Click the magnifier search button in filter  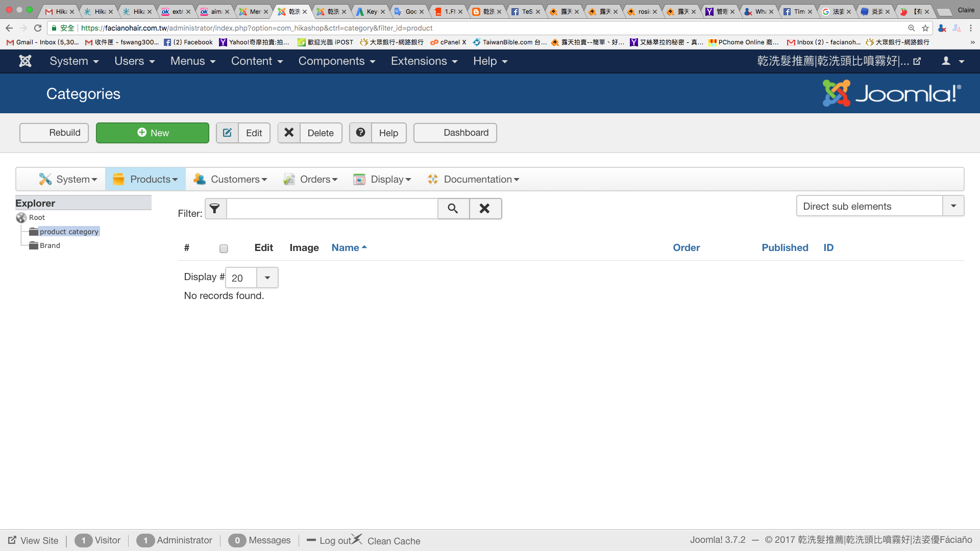pos(453,209)
